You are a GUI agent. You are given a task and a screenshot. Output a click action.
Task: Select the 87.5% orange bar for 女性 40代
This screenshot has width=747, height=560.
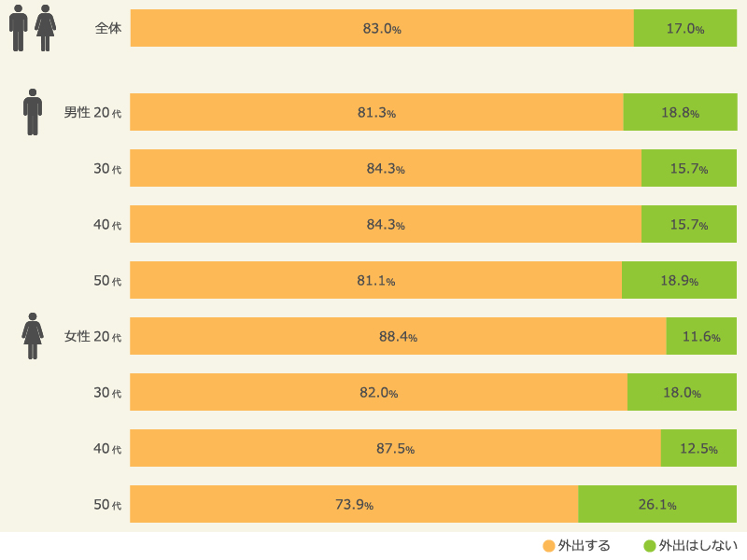(395, 448)
